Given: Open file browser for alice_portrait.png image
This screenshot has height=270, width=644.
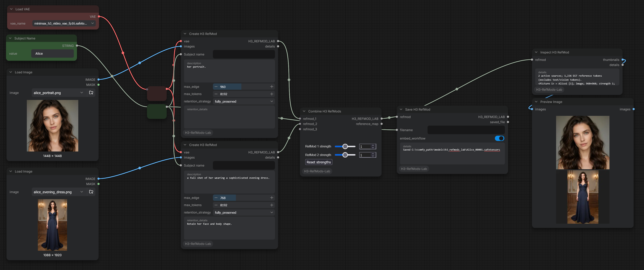Looking at the screenshot, I should coord(91,93).
